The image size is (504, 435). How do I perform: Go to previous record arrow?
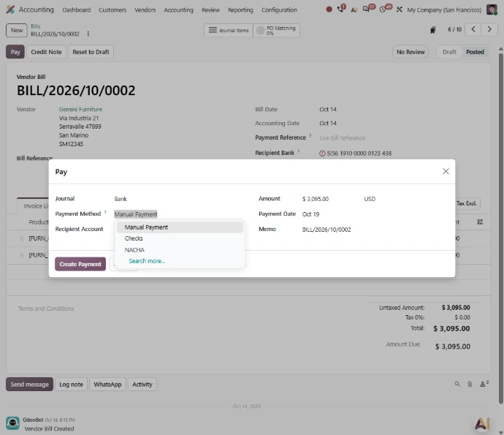click(x=473, y=29)
